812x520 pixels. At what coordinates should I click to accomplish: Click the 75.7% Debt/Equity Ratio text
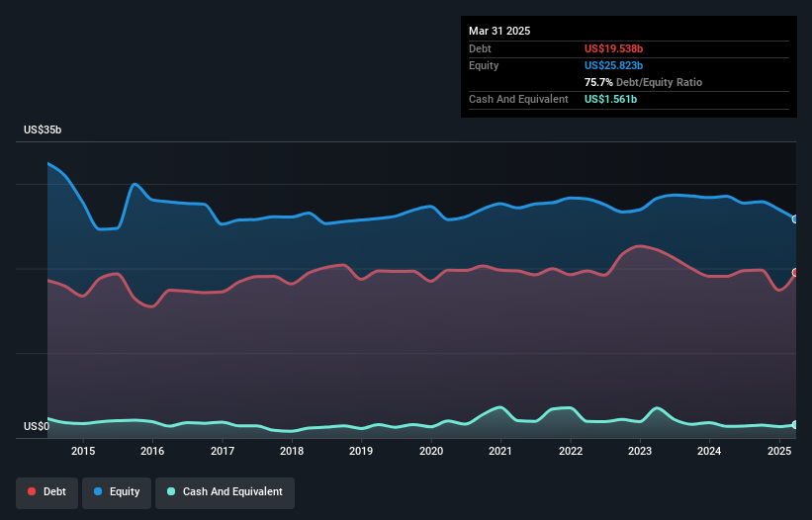643,82
